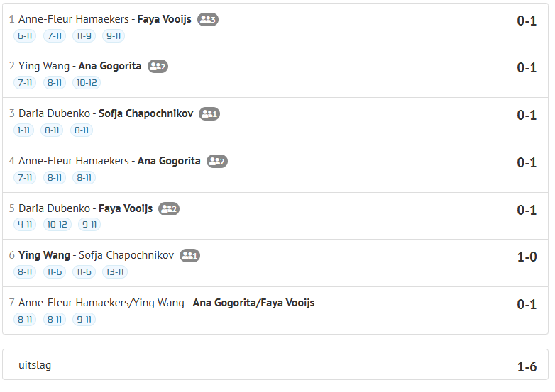Viewport: 555px width, 392px height.
Task: Click the uitslag final score 1-6
Action: click(527, 367)
